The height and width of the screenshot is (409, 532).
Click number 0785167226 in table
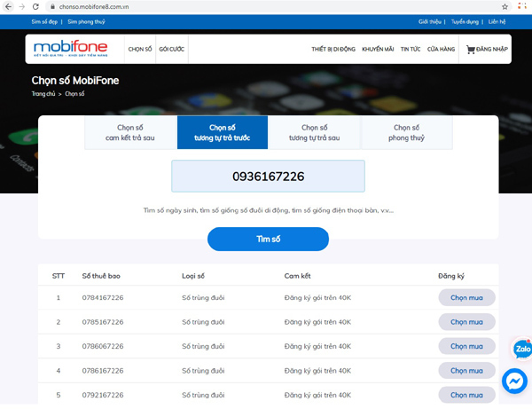pyautogui.click(x=103, y=322)
